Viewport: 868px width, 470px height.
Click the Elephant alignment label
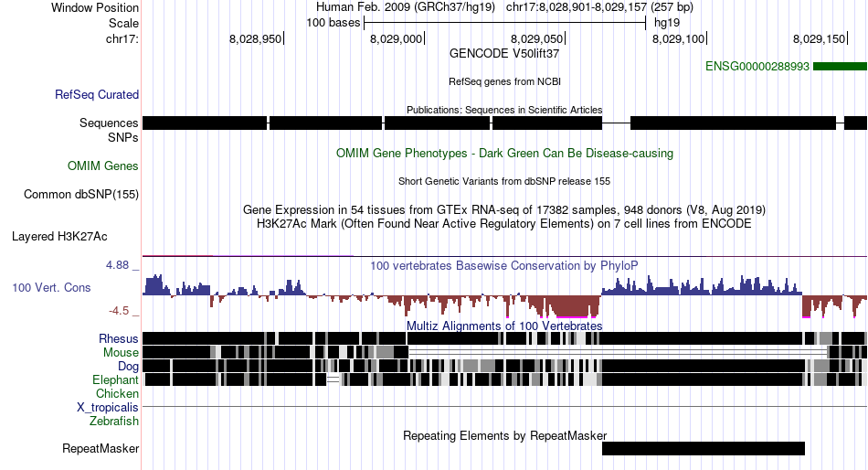tap(115, 379)
